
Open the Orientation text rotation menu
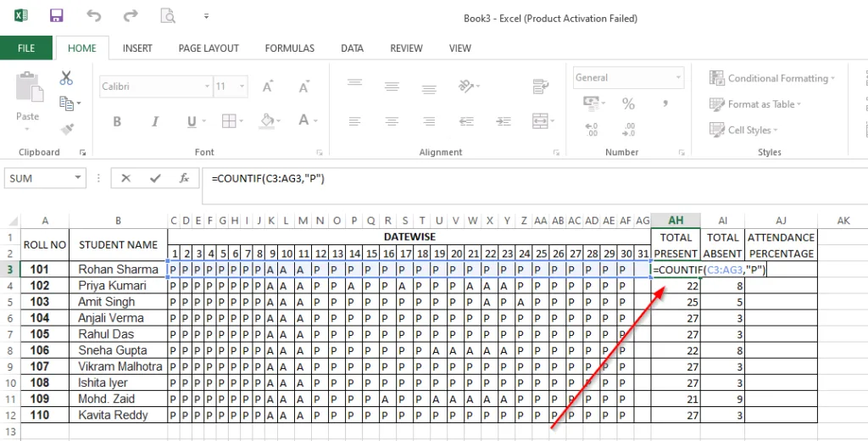pos(467,86)
